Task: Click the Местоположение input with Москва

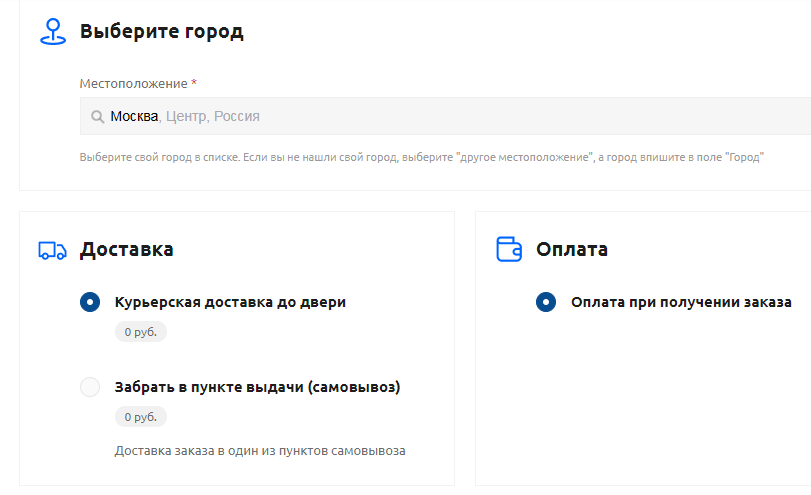Action: point(445,116)
